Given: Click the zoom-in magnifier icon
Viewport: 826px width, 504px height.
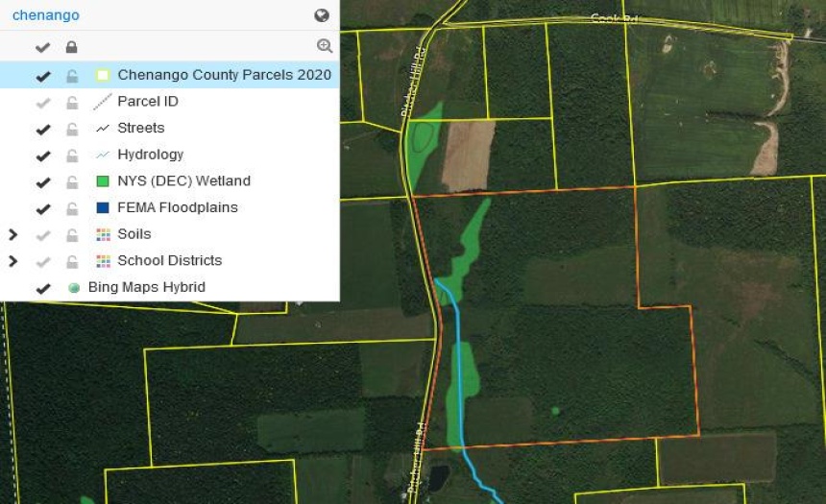Looking at the screenshot, I should pyautogui.click(x=325, y=46).
